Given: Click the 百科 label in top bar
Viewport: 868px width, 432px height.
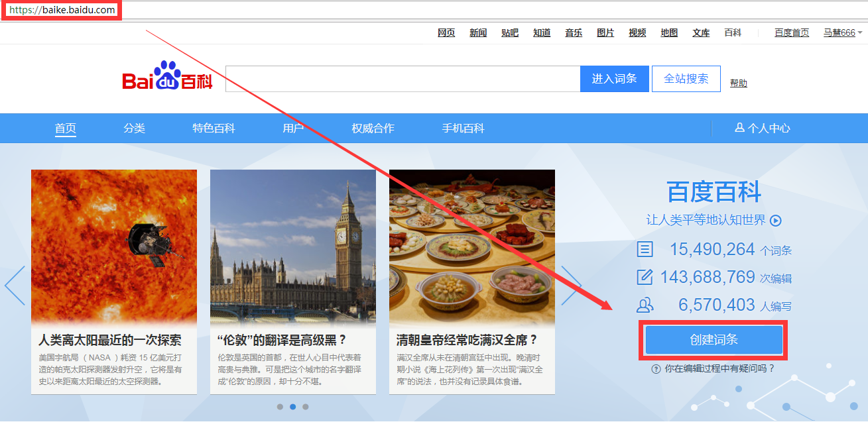Looking at the screenshot, I should (733, 32).
